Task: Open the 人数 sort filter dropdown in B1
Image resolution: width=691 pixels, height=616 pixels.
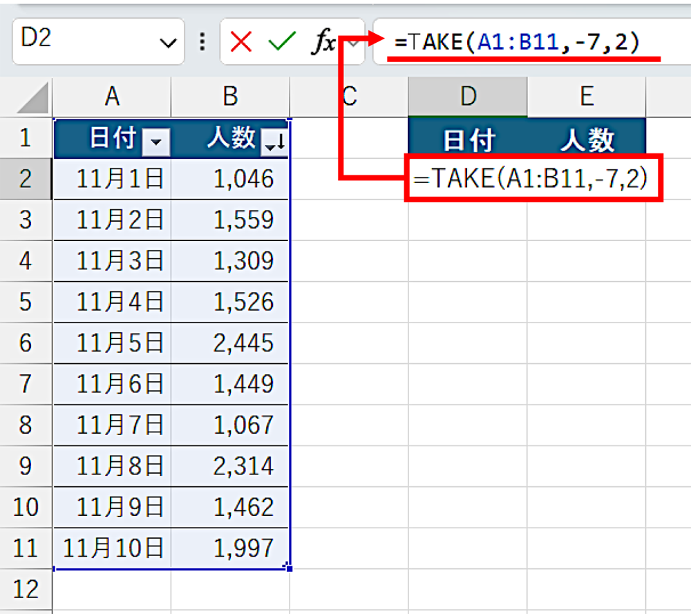Action: tap(274, 142)
